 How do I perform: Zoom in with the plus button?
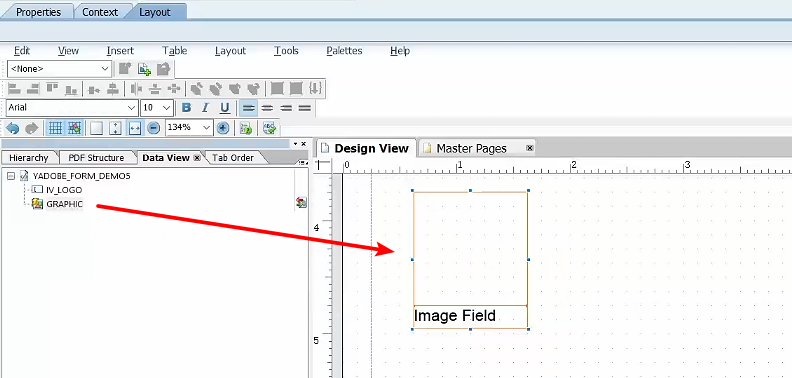(x=223, y=128)
